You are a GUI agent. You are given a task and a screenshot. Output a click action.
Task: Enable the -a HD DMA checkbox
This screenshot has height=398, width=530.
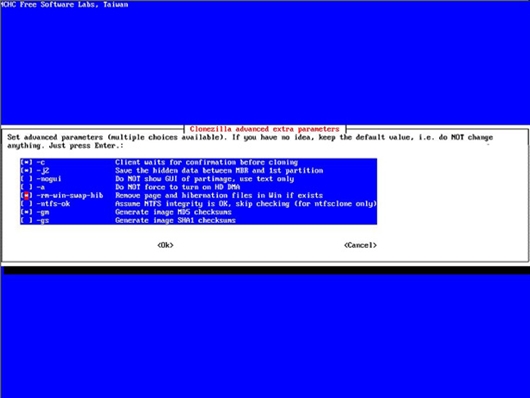click(x=26, y=187)
